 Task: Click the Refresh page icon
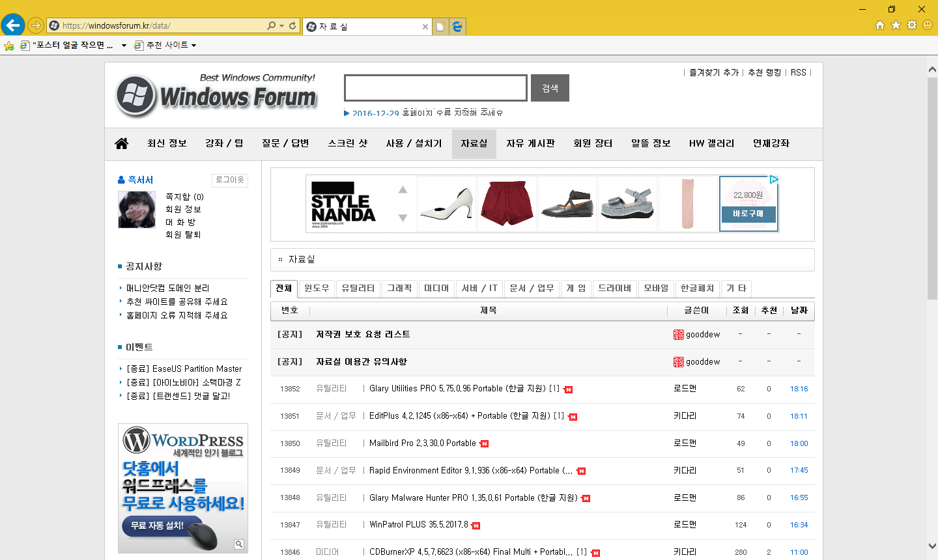click(292, 25)
